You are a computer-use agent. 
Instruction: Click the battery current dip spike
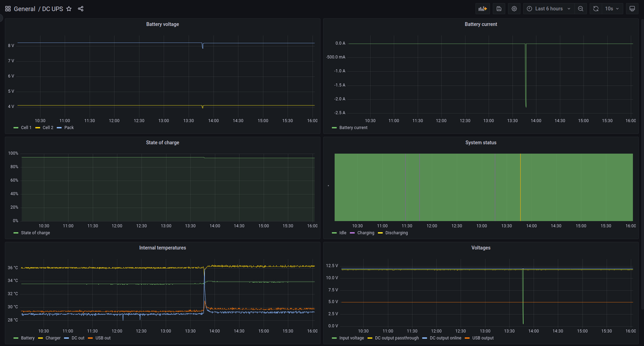pos(525,75)
